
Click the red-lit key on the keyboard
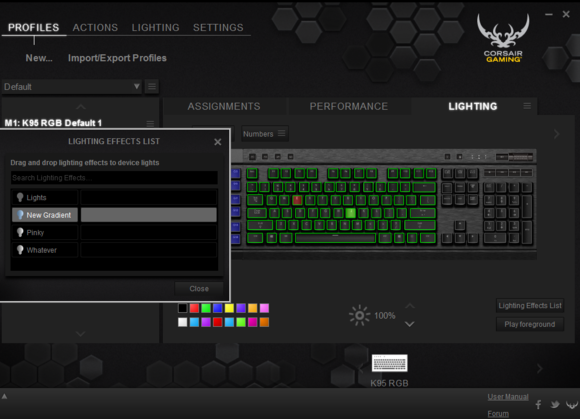tap(297, 200)
